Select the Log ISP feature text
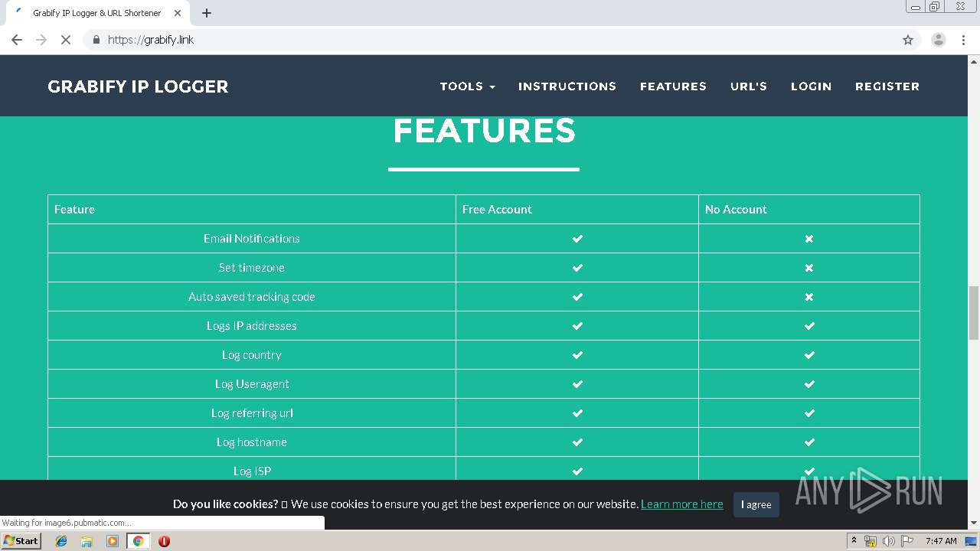 pos(252,471)
